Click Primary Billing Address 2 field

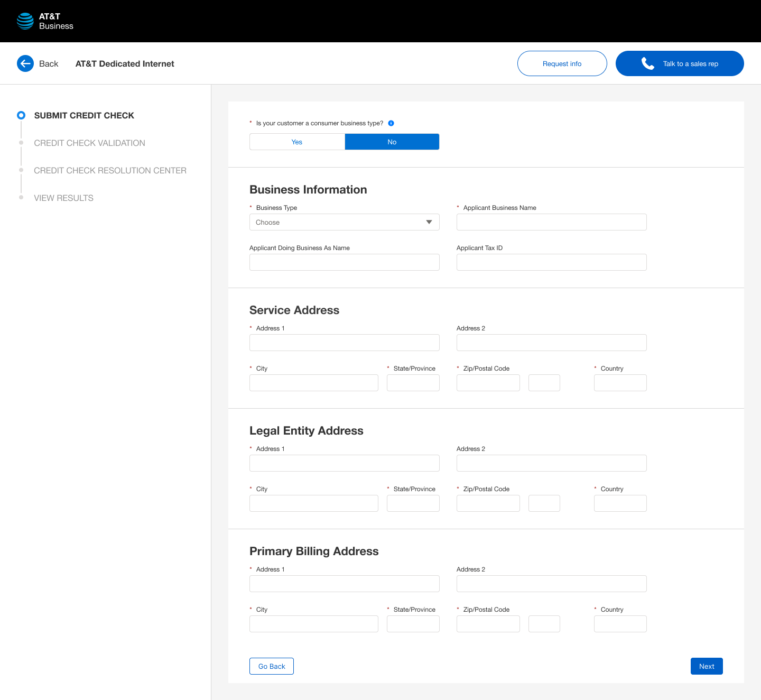552,584
